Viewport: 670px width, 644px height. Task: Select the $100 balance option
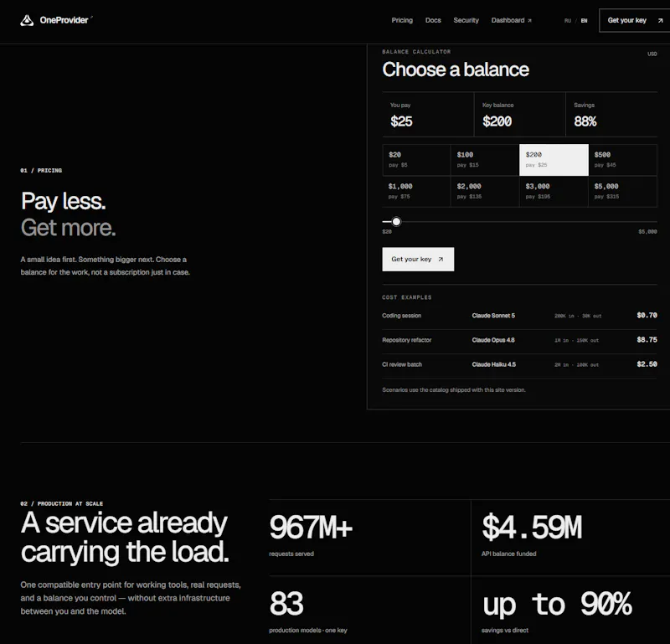485,160
